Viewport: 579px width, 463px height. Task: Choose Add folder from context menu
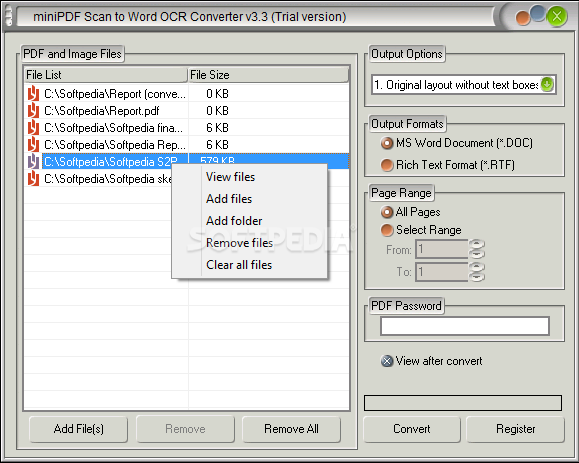pyautogui.click(x=234, y=221)
